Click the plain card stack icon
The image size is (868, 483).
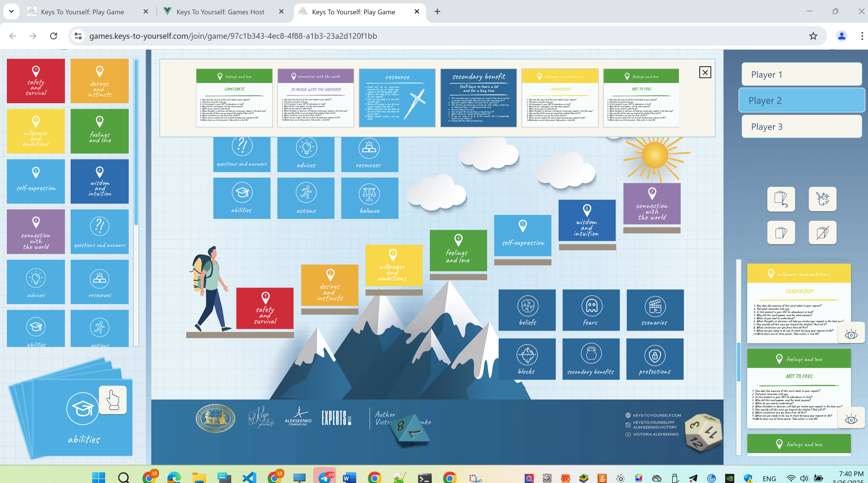tap(781, 233)
